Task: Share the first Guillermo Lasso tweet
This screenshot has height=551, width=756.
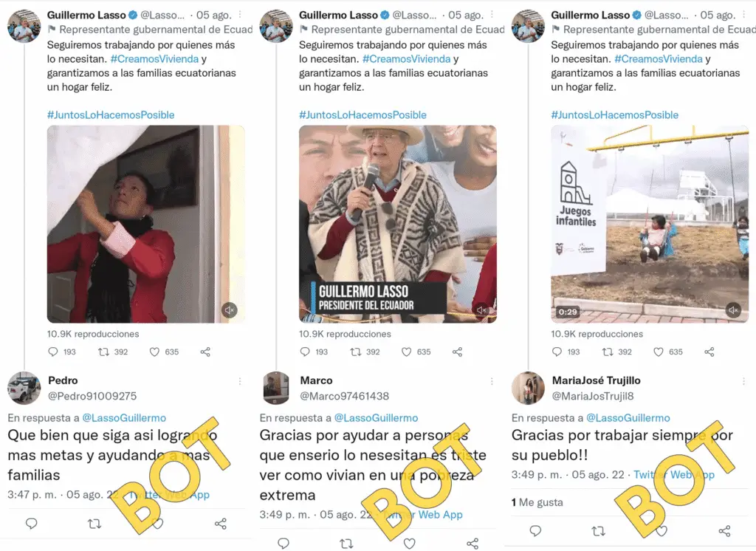Action: coord(205,352)
